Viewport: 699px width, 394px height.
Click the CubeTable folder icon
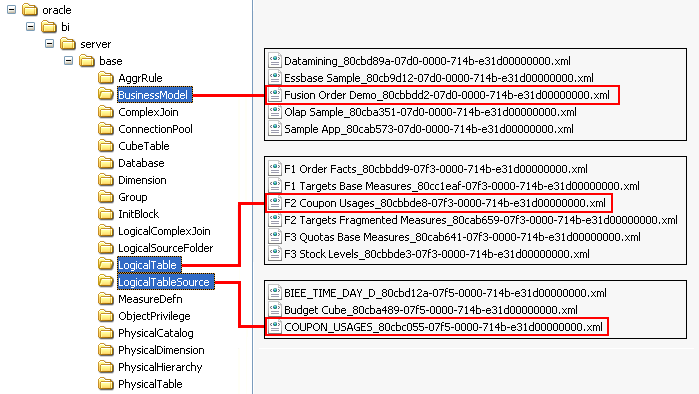coord(106,146)
